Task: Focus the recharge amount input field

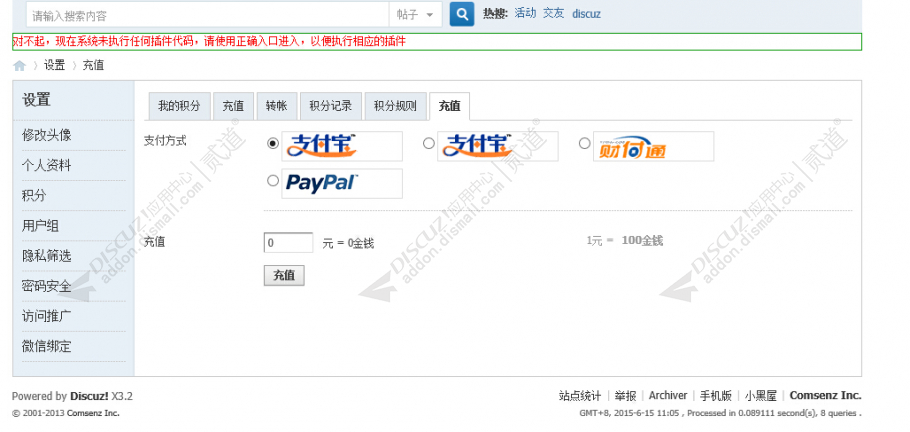Action: tap(288, 243)
